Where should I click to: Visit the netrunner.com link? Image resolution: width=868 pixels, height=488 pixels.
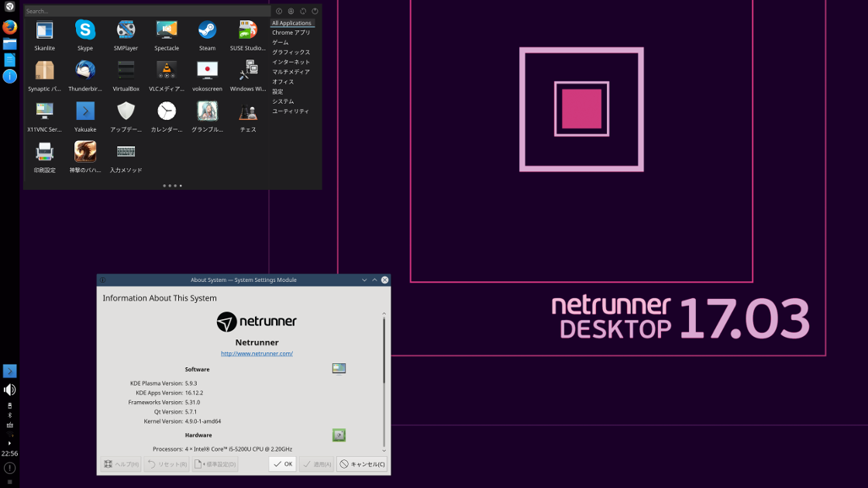pos(257,353)
